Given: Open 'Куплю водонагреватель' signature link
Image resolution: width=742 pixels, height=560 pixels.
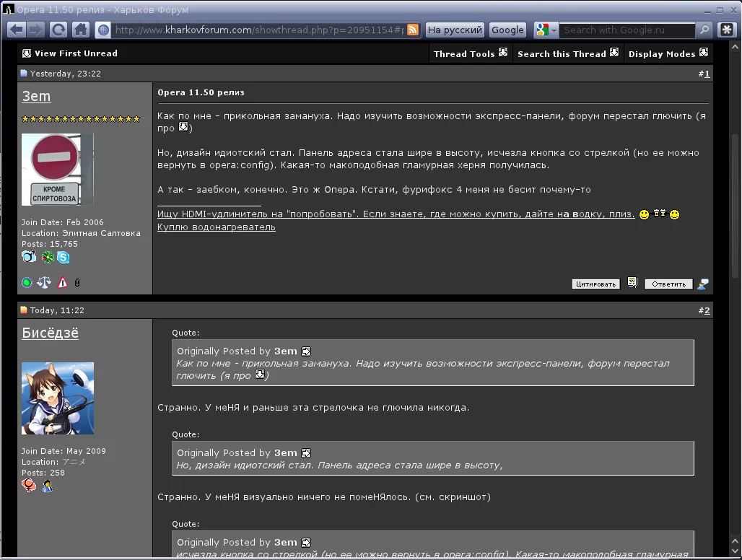Looking at the screenshot, I should [x=217, y=227].
